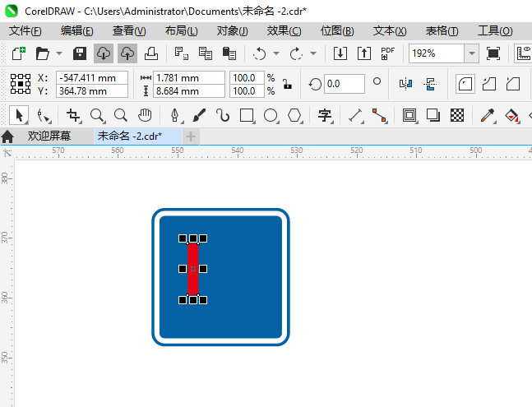Click the Publish to PDF icon

[387, 53]
